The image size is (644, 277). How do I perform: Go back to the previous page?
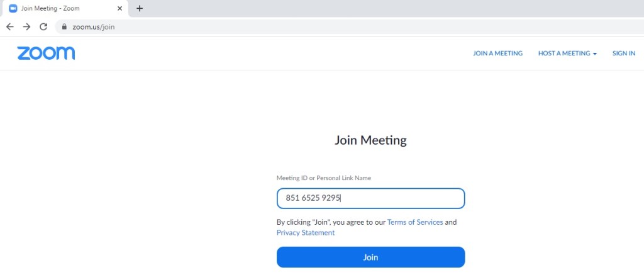(x=9, y=26)
